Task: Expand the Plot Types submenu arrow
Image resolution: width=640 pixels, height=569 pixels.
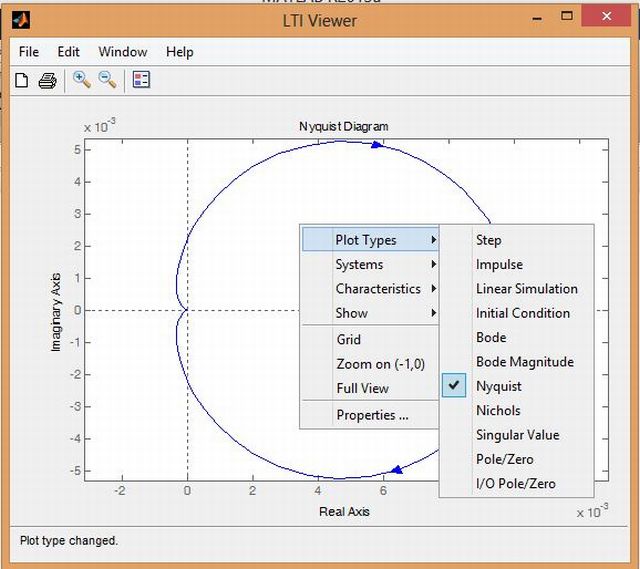Action: (x=434, y=240)
